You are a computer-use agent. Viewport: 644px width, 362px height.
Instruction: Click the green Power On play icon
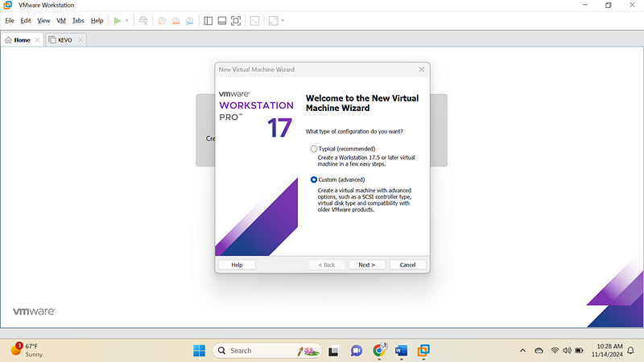pos(118,21)
